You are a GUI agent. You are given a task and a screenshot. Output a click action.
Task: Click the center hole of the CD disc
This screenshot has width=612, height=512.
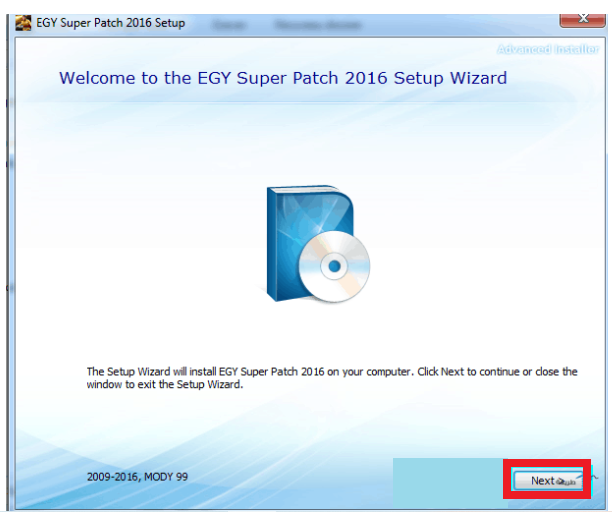point(332,266)
